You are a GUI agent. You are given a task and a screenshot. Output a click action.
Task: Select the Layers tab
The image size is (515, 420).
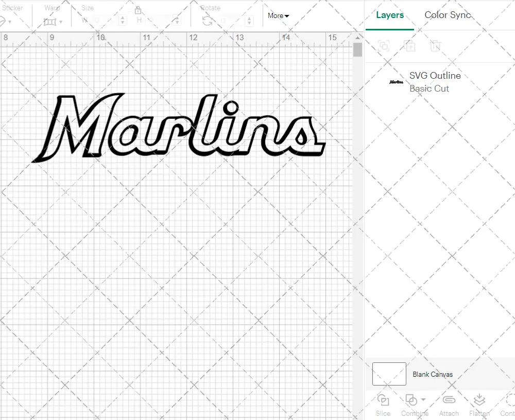click(x=390, y=15)
